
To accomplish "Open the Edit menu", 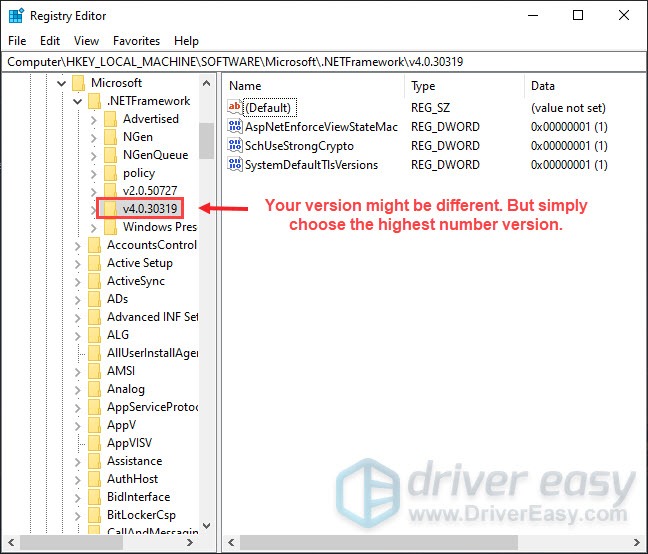I will (x=50, y=41).
